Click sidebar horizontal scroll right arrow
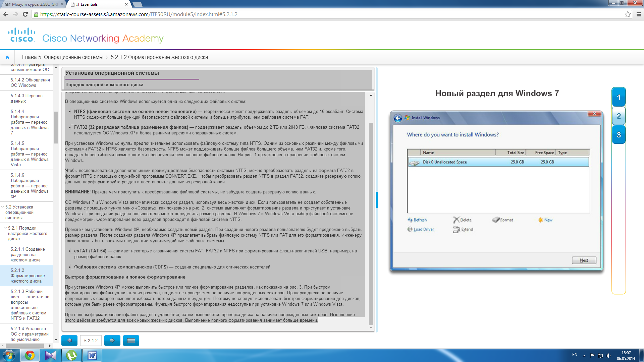This screenshot has height=362, width=644. pos(50,346)
